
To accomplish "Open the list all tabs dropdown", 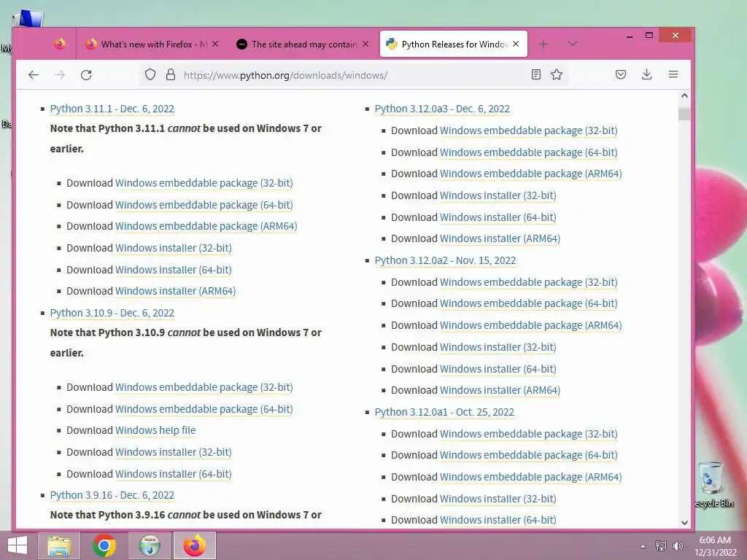I will tap(573, 44).
